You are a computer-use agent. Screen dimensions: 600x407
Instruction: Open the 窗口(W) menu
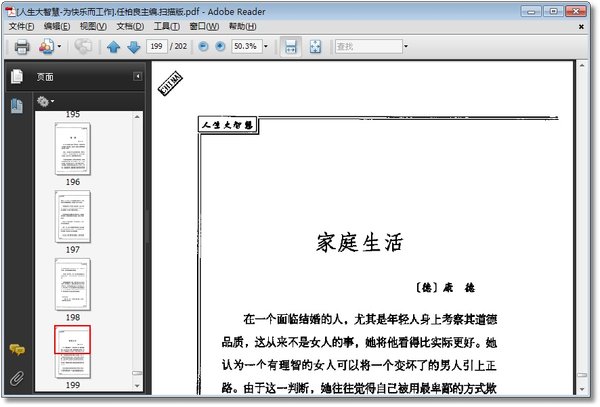click(204, 26)
